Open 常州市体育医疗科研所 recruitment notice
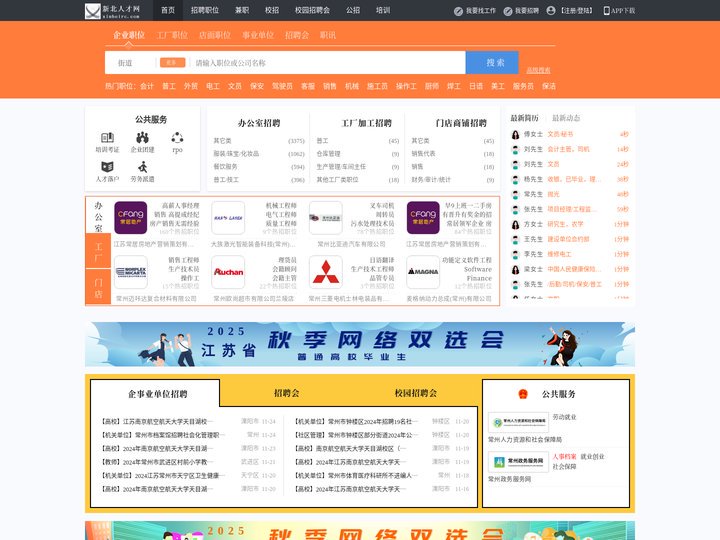Image resolution: width=720 pixels, height=540 pixels. coord(353,476)
